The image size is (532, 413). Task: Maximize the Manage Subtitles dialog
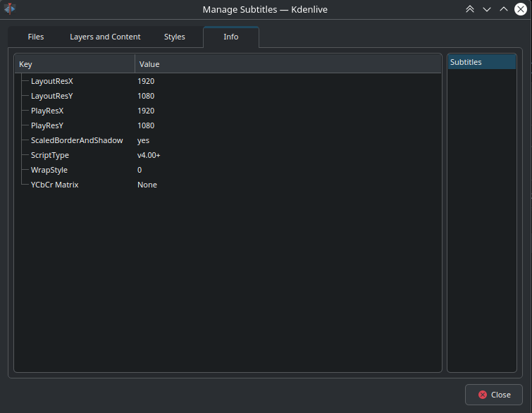click(504, 9)
